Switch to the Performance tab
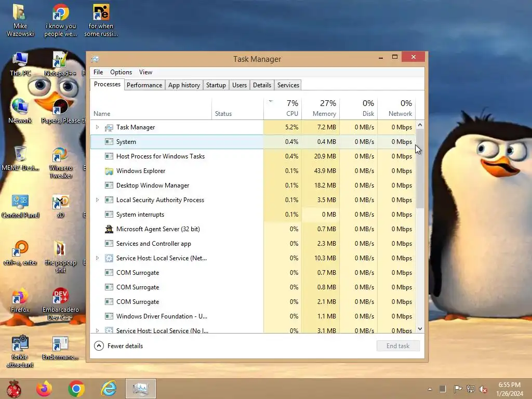Screen dimensions: 532x399 tap(144, 85)
